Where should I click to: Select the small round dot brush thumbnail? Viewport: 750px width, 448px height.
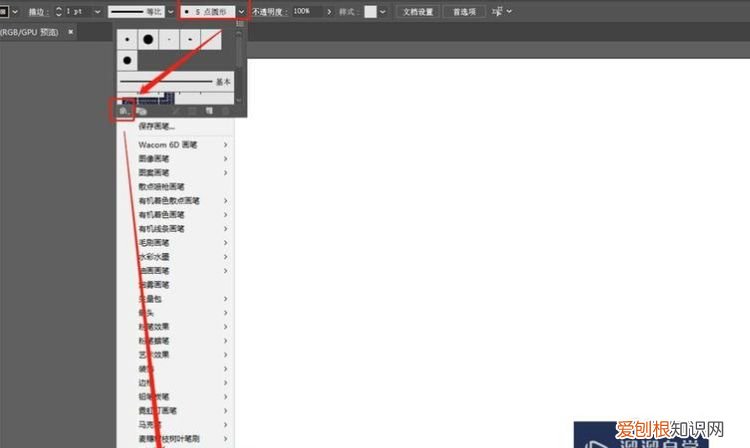(x=127, y=39)
